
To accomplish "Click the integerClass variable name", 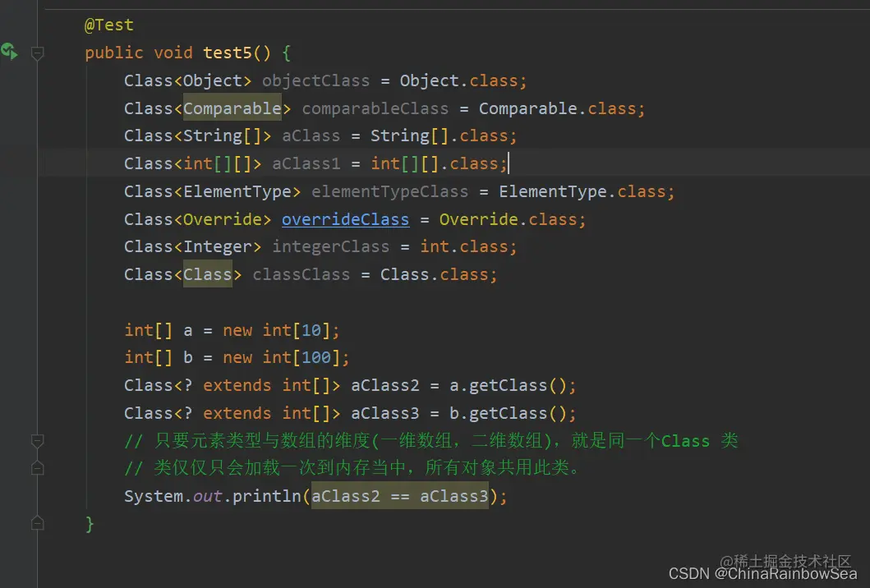I will pos(331,246).
